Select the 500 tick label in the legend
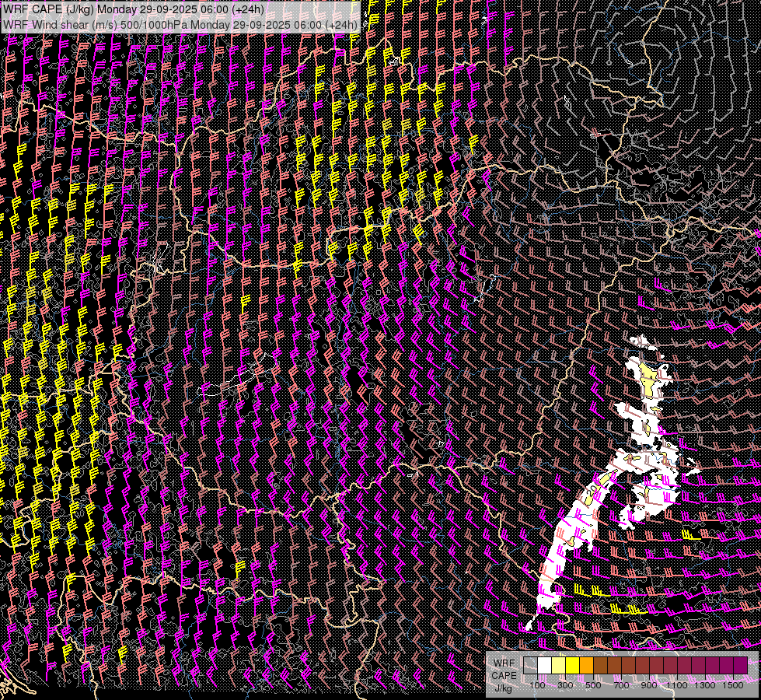This screenshot has height=700, width=761. (x=593, y=685)
